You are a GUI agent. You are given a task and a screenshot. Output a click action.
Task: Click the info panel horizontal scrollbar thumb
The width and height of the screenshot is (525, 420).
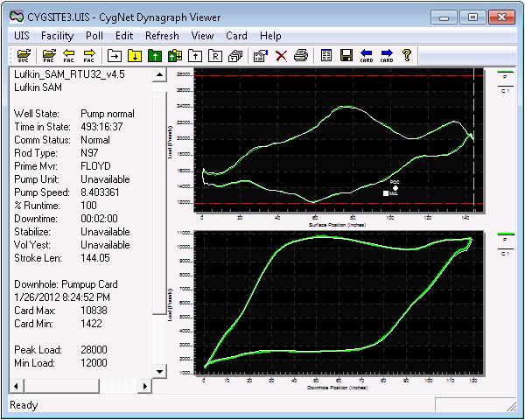click(x=61, y=386)
